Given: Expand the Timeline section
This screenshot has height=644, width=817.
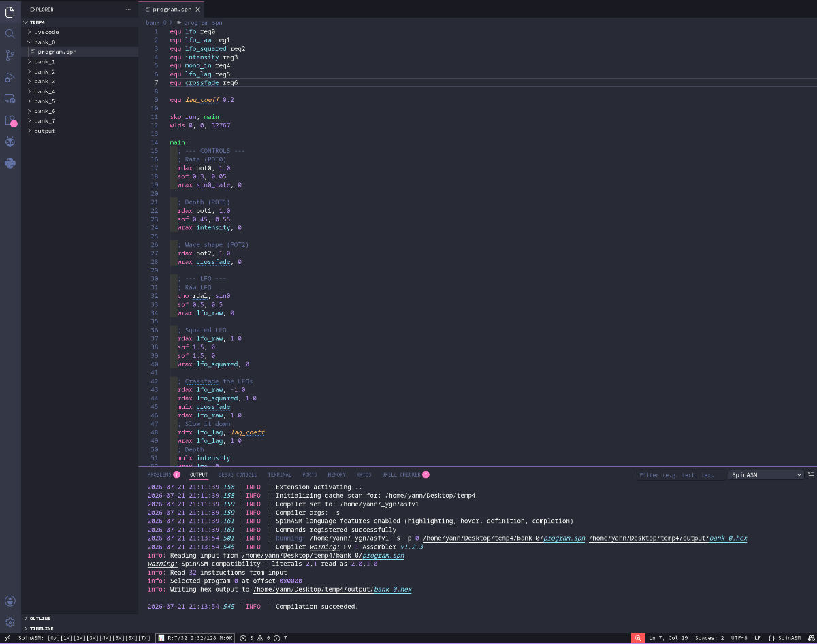Looking at the screenshot, I should [80, 628].
